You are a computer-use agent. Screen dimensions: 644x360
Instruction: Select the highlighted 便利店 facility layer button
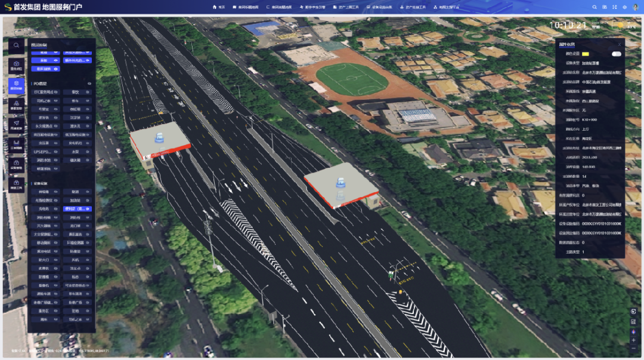pyautogui.click(x=77, y=209)
